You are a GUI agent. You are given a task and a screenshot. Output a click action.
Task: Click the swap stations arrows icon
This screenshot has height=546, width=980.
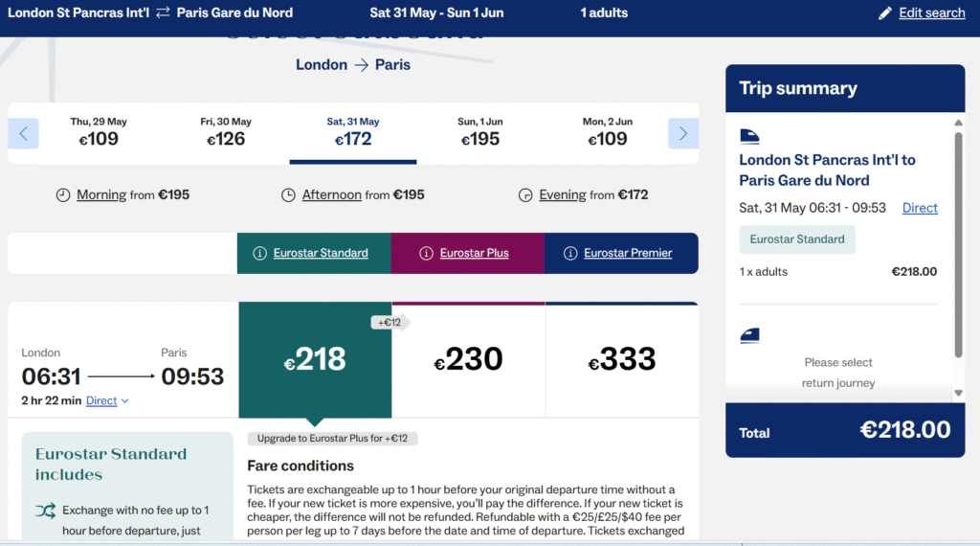point(163,12)
